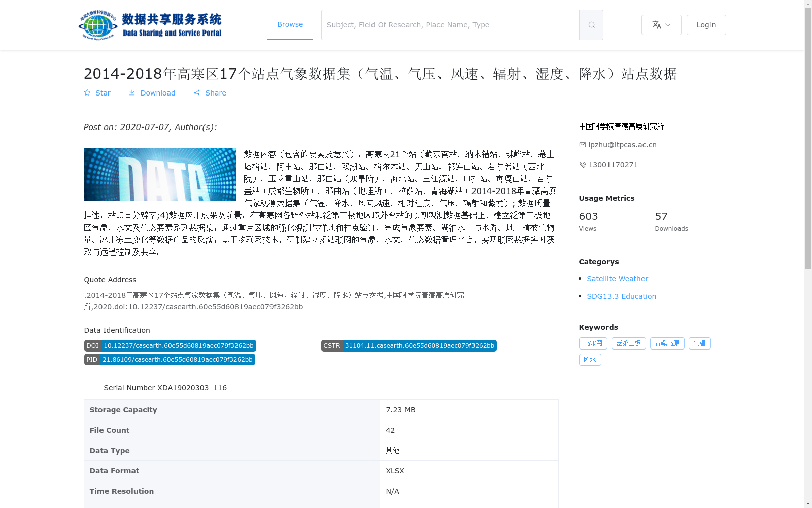
Task: Select the 气温 keyword tag
Action: [x=699, y=343]
